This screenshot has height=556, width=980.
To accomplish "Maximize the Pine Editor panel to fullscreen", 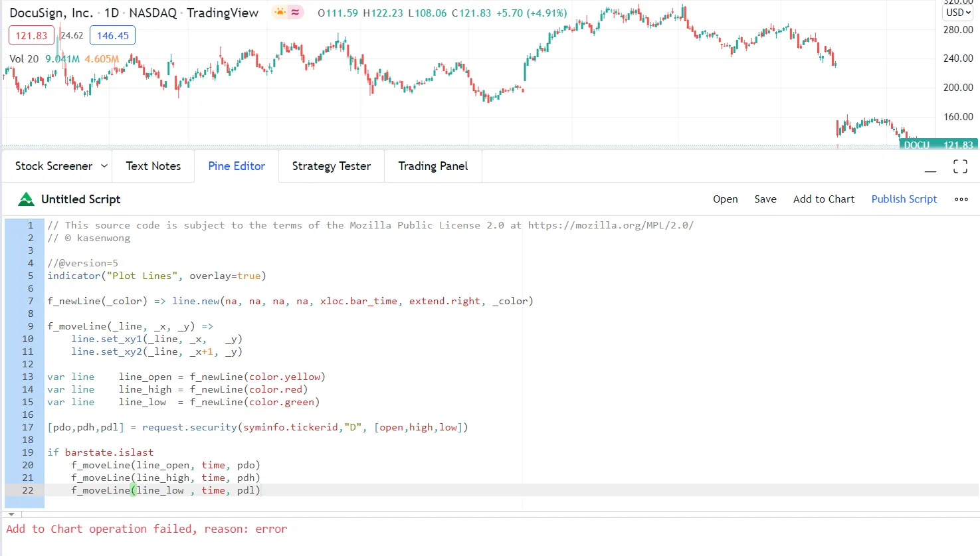I will [x=960, y=167].
